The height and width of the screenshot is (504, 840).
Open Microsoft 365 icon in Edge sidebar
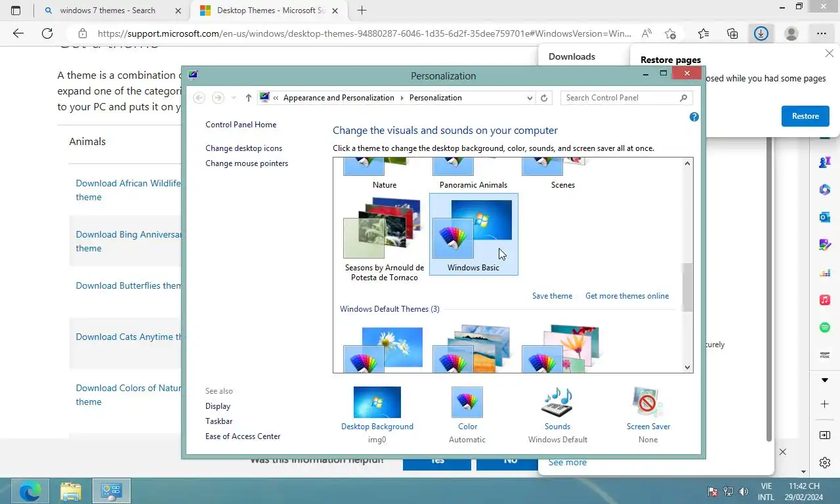click(x=825, y=190)
